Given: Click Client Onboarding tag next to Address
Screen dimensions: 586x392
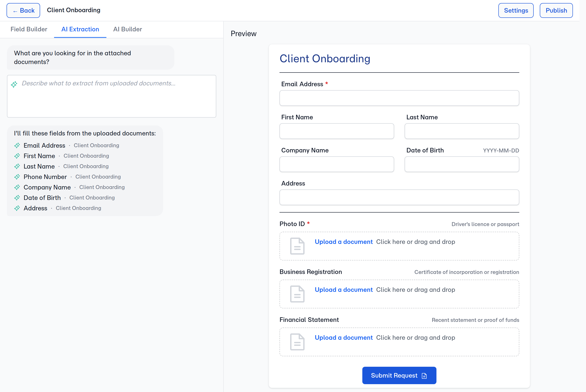Looking at the screenshot, I should tap(78, 208).
